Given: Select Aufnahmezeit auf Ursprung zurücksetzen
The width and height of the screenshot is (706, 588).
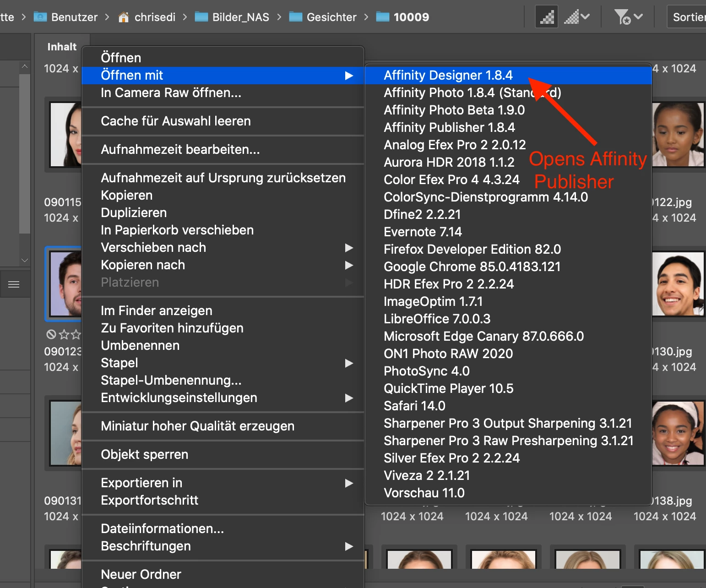Looking at the screenshot, I should [x=223, y=178].
